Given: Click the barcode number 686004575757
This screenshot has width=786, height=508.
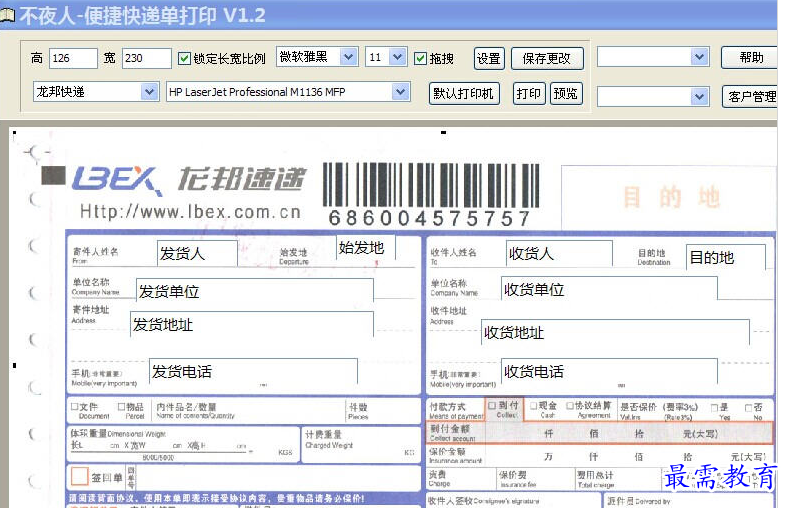Looking at the screenshot, I should click(x=429, y=218).
